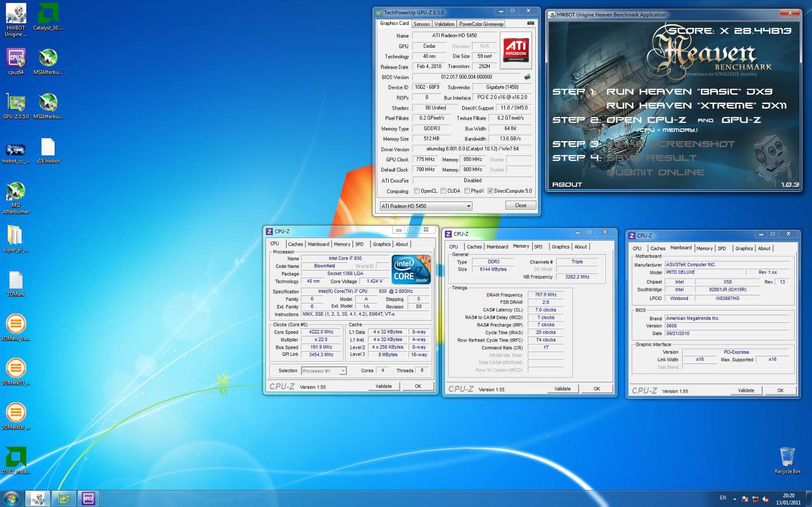Click OK in the CPU-Z Memory window

(597, 389)
